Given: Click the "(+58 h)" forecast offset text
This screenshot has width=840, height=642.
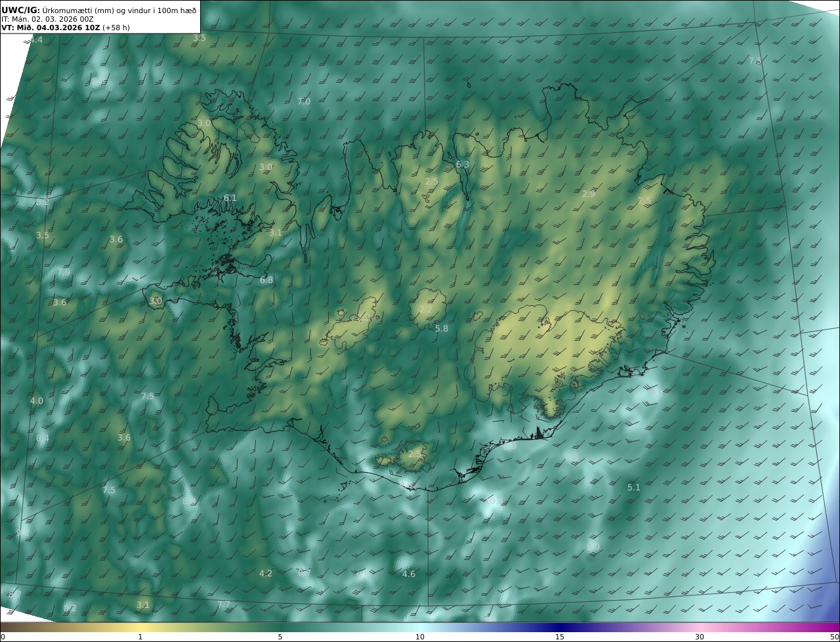Looking at the screenshot, I should coord(117,28).
